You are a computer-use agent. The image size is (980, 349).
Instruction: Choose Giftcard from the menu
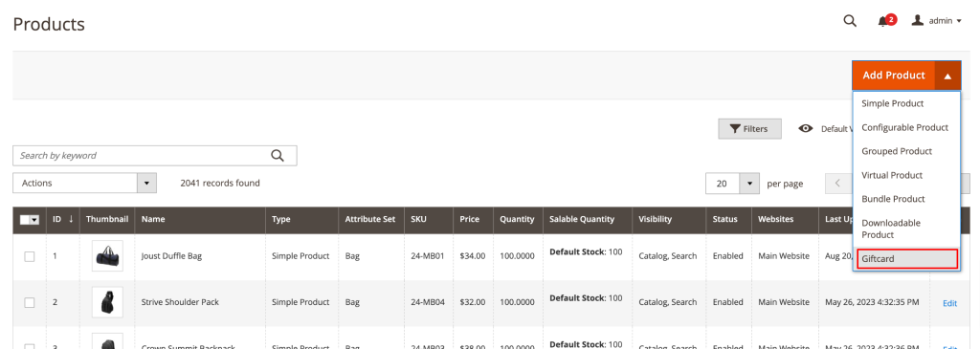coord(907,258)
